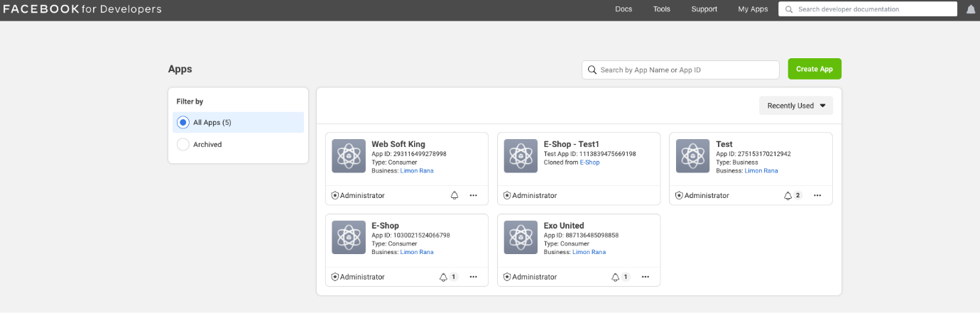Click the Web Soft King app name

[x=398, y=144]
